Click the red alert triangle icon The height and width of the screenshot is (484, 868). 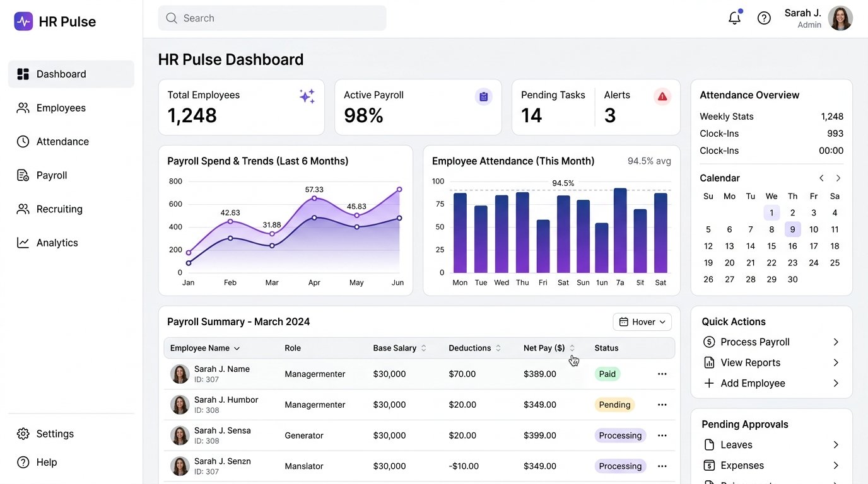tap(662, 96)
